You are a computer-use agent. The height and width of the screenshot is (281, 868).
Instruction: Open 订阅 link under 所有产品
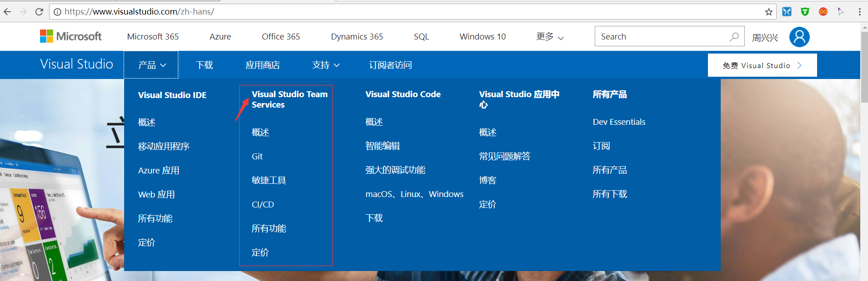[x=601, y=146]
